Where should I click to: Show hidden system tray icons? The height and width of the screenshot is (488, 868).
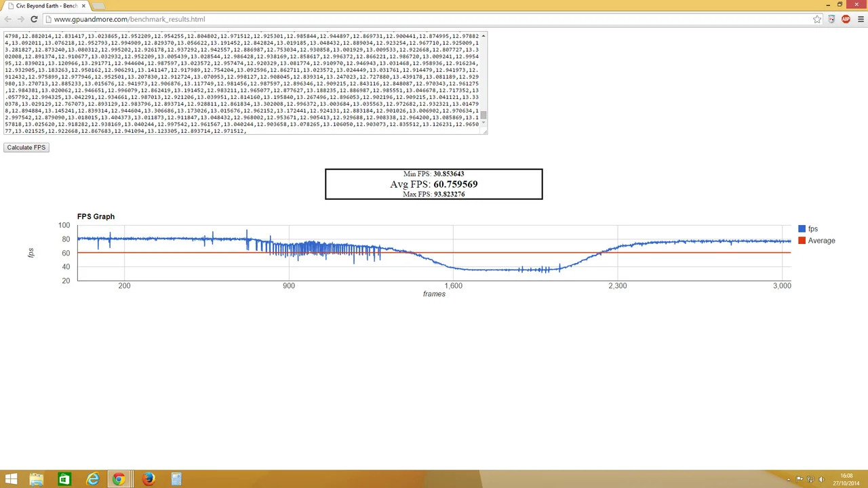789,480
